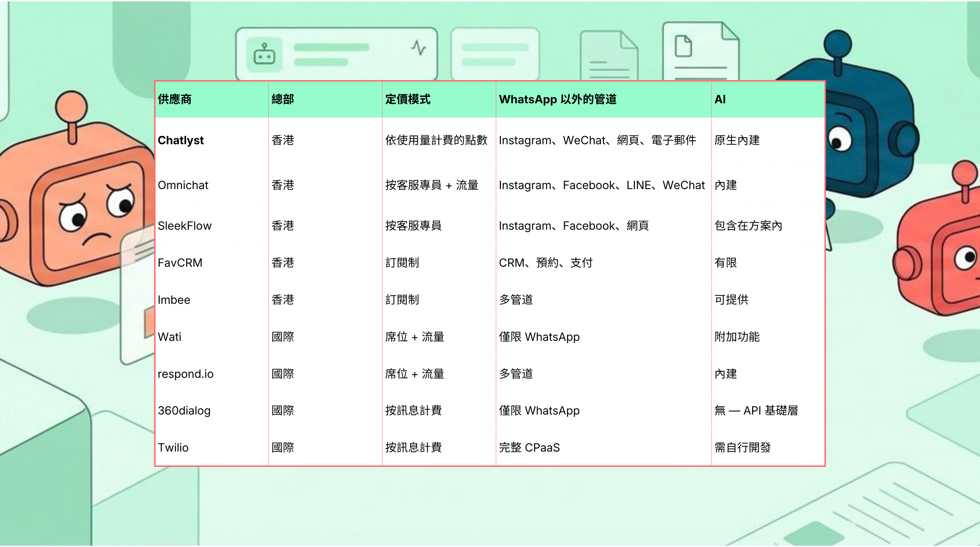Select the SleekFlow vendor cell
This screenshot has width=980, height=547.
point(212,226)
